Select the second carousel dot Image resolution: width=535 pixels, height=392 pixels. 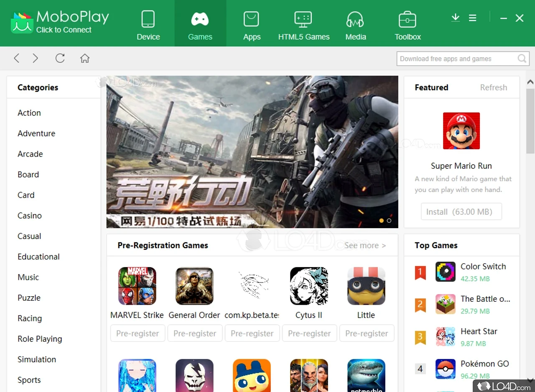389,220
